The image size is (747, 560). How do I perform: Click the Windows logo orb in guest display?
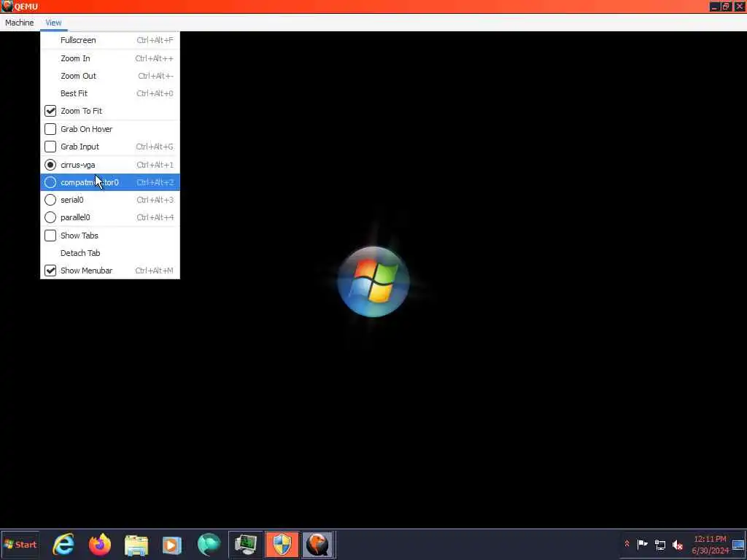click(x=373, y=281)
